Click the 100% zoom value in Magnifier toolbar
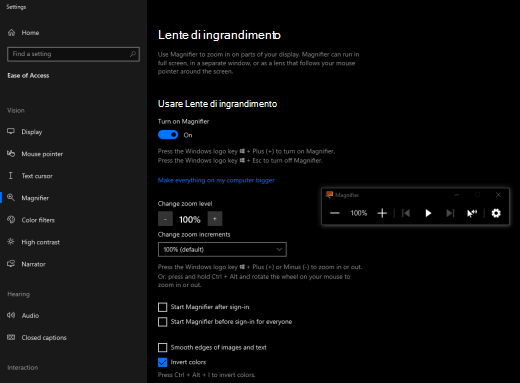The width and height of the screenshot is (520, 383). click(x=359, y=213)
